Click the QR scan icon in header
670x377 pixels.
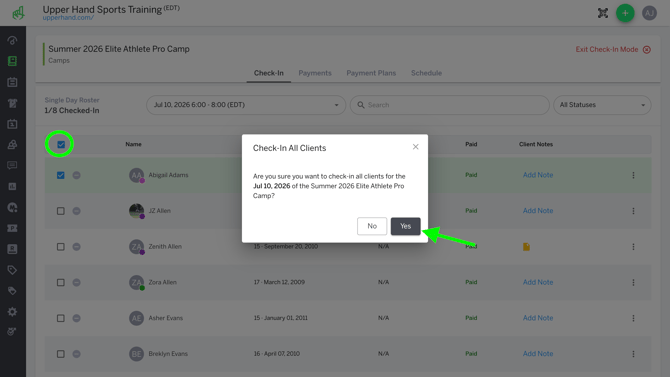click(602, 13)
